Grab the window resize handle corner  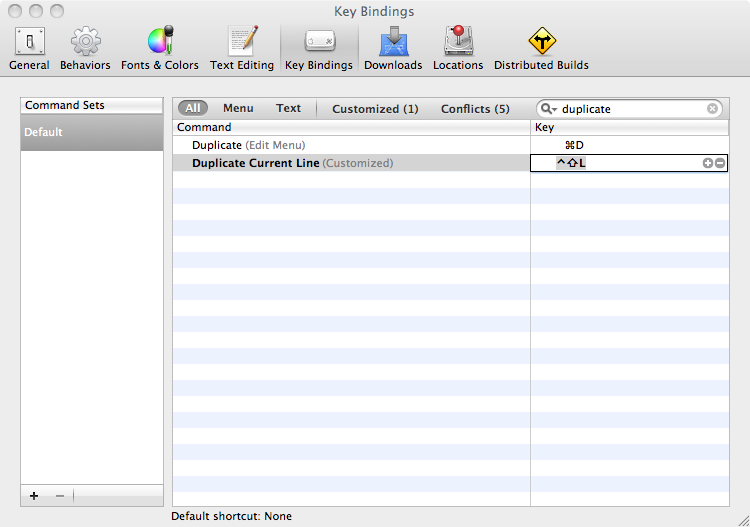point(743,520)
